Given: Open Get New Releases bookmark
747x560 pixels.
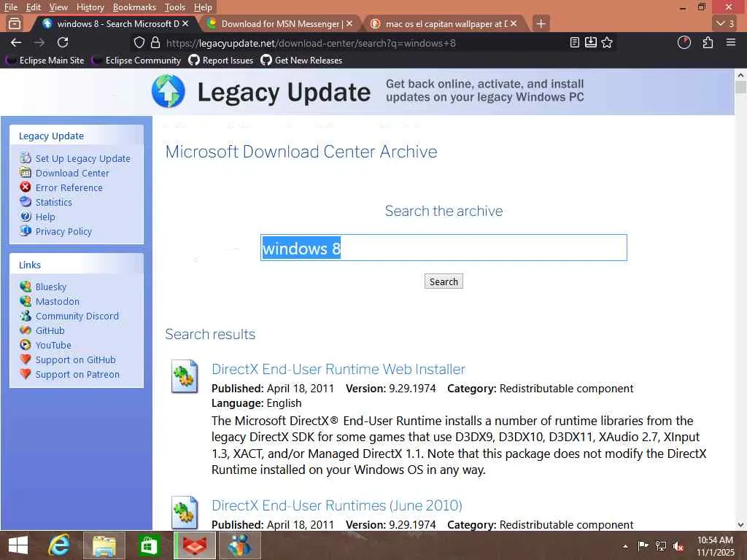Looking at the screenshot, I should tap(301, 61).
